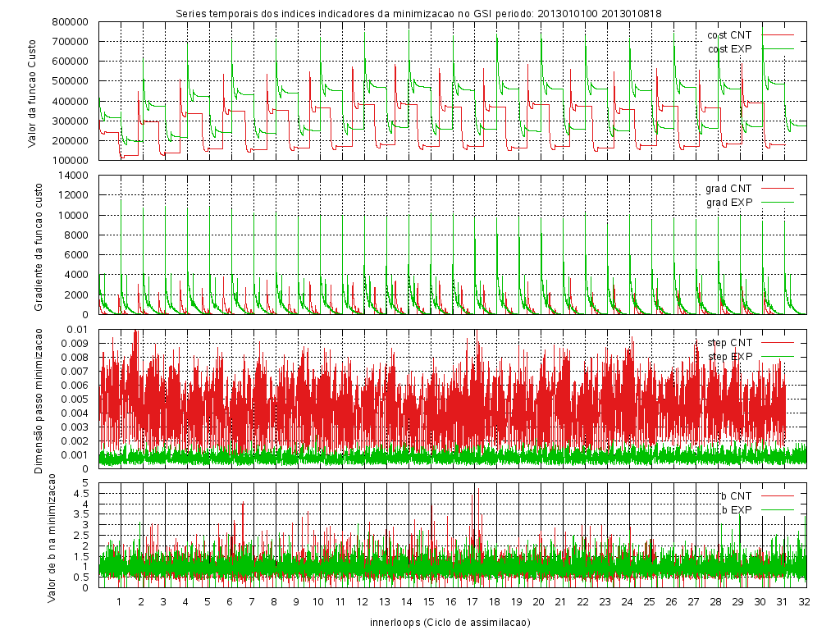Click the chart title text at top
Image resolution: width=840 pixels, height=630 pixels.
click(x=419, y=13)
